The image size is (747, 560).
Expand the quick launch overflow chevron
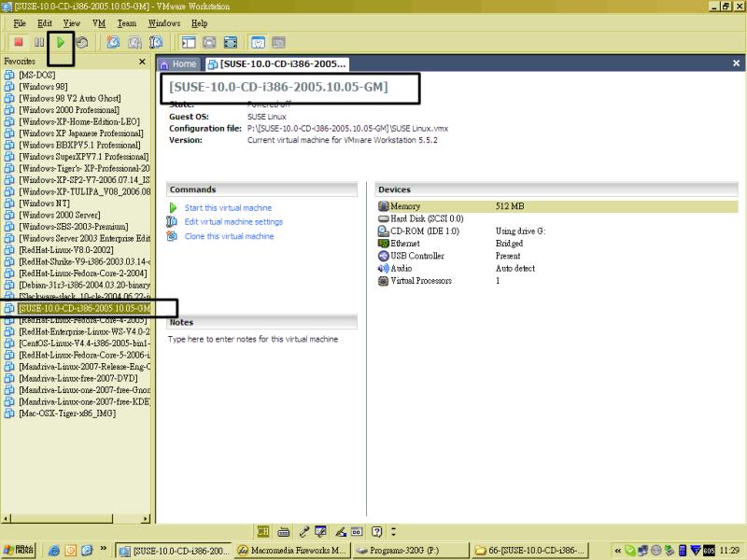coord(103,549)
